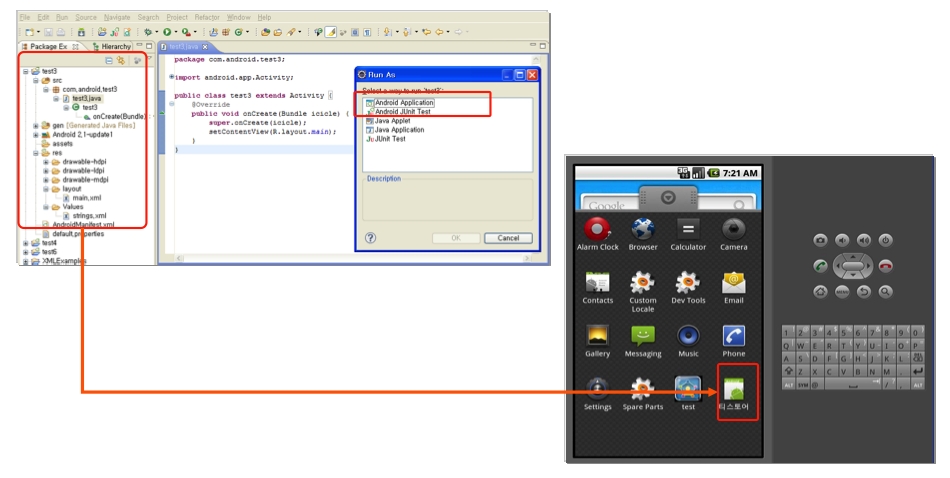
Task: Expand the test4 project node
Action: tap(26, 242)
